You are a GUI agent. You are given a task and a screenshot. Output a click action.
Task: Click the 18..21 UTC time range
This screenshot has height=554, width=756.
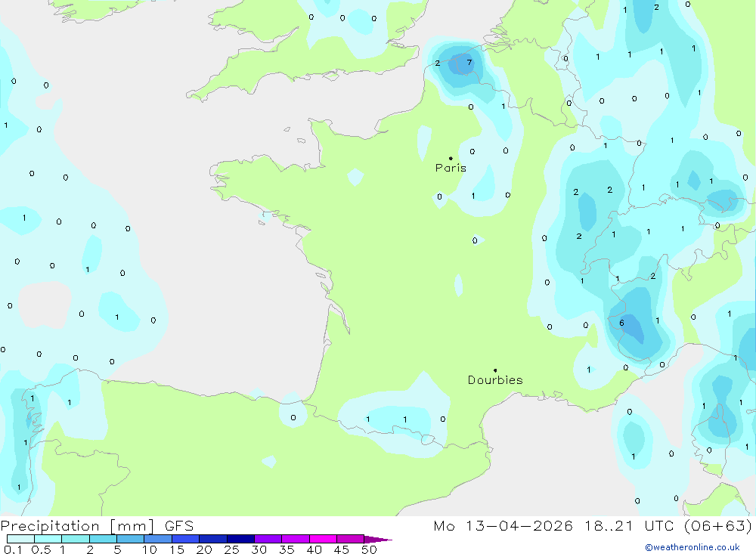(629, 525)
